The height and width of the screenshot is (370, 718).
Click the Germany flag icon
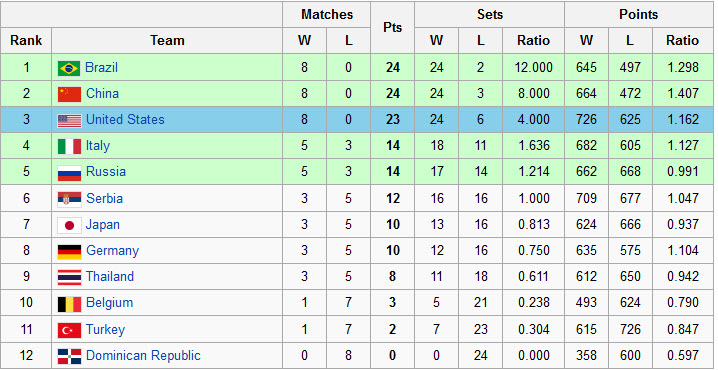click(x=70, y=251)
